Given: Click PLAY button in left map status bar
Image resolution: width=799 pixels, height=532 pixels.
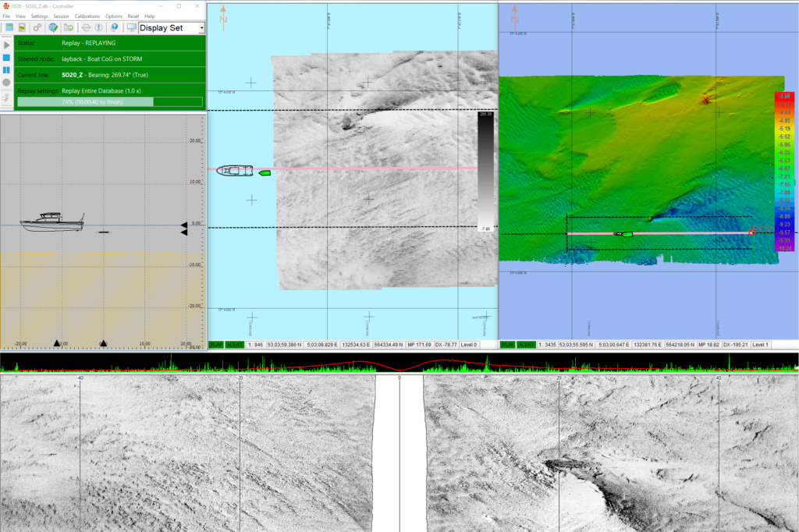Looking at the screenshot, I should [x=216, y=345].
